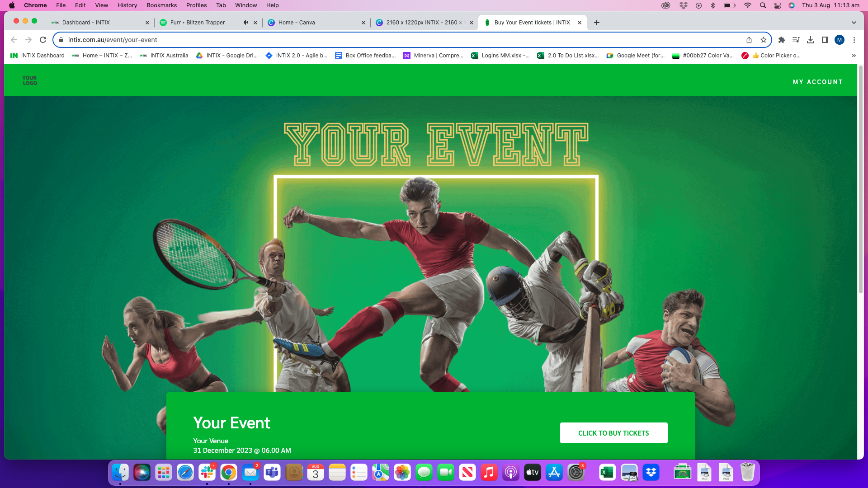This screenshot has height=488, width=868.
Task: Open the History menu
Action: pyautogui.click(x=127, y=5)
